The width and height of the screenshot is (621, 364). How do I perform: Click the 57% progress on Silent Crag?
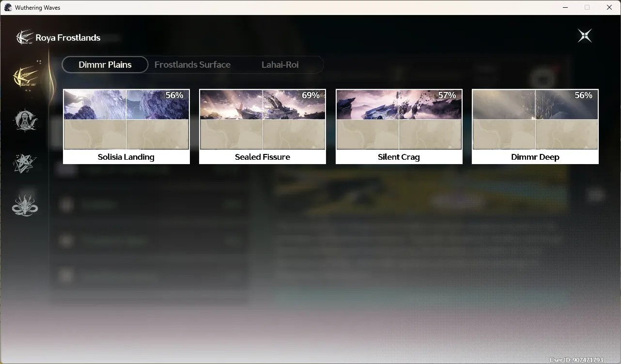pos(447,95)
